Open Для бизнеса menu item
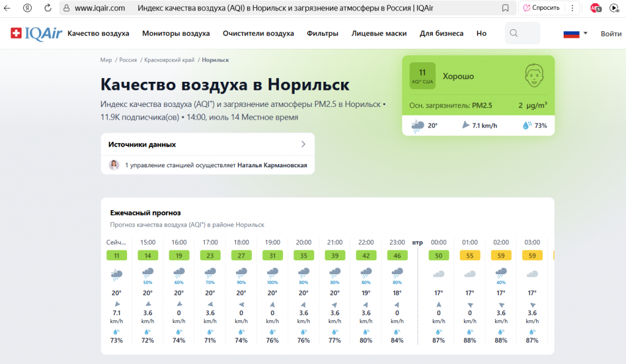The image size is (626, 364). pos(441,34)
